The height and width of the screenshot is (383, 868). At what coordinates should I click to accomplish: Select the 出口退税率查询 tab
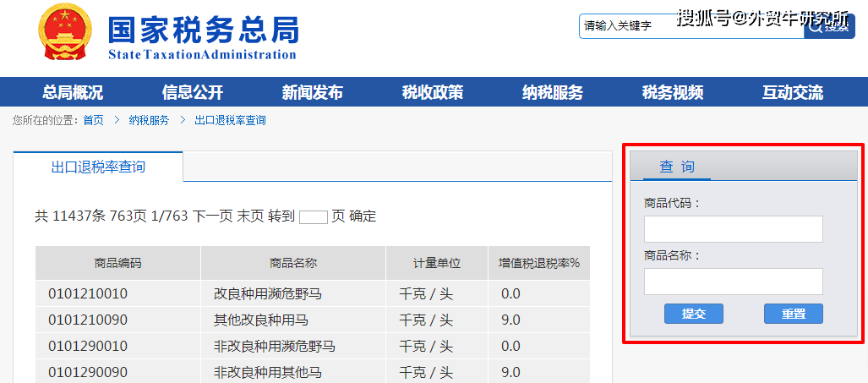pyautogui.click(x=98, y=167)
